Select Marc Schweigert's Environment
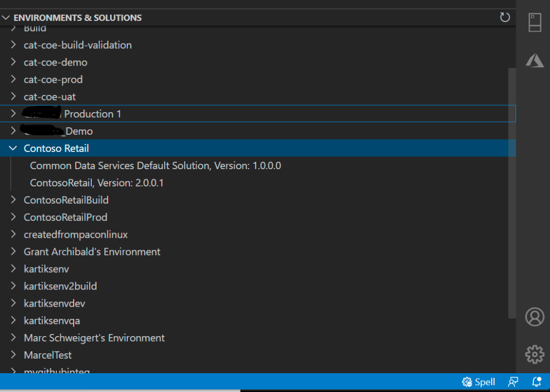The image size is (550, 392). 94,338
